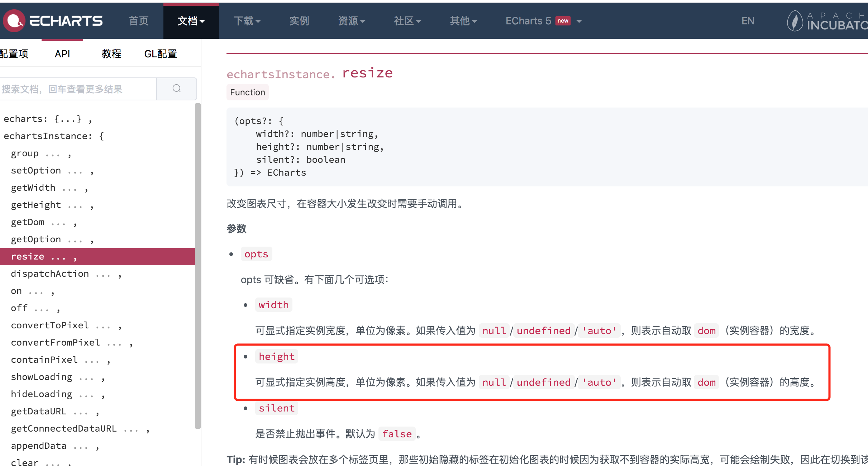Open the 资源 dropdown menu
This screenshot has height=466, width=868.
click(x=352, y=21)
